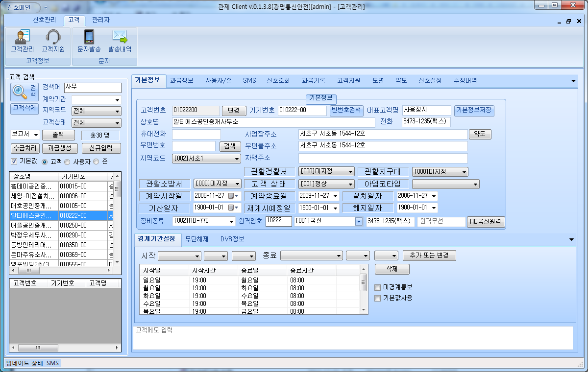Select the 사용자 radio button
The width and height of the screenshot is (588, 372).
point(67,162)
